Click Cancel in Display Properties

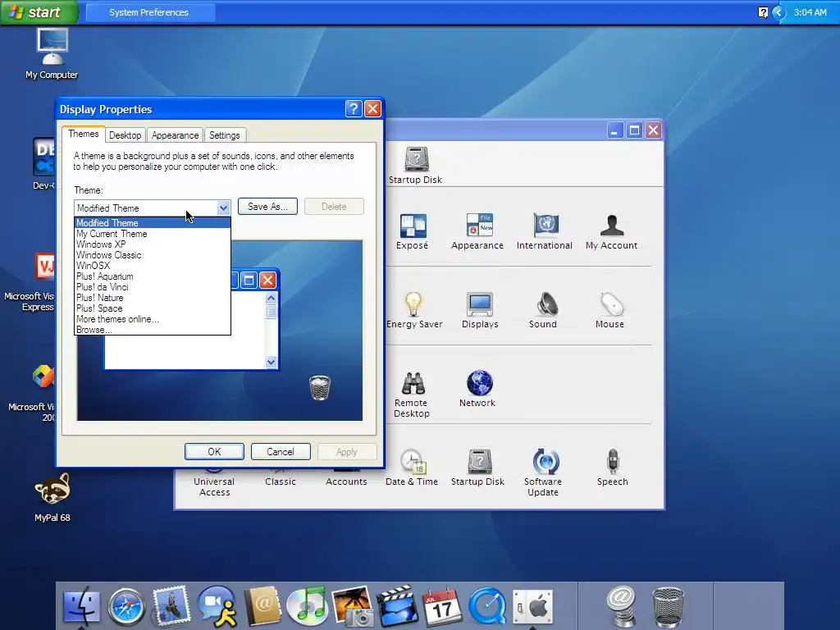281,452
